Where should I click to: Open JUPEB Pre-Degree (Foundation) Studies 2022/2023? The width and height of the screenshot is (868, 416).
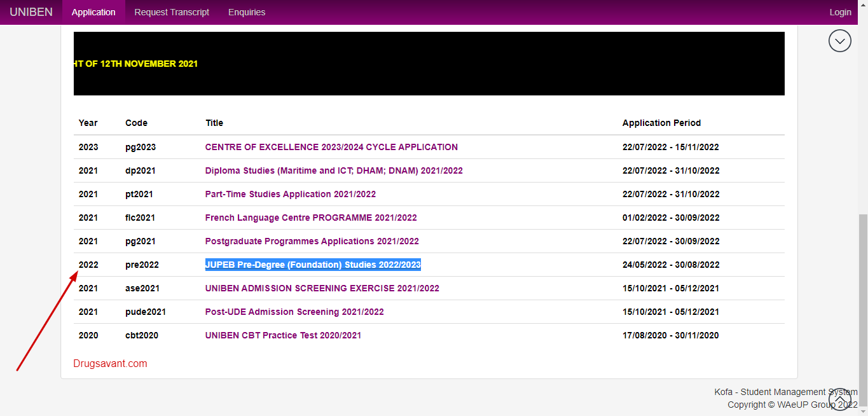pyautogui.click(x=313, y=265)
